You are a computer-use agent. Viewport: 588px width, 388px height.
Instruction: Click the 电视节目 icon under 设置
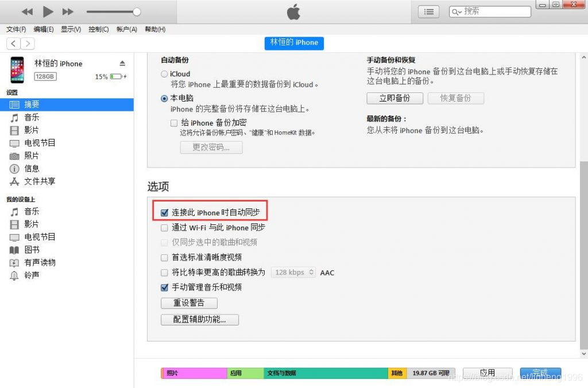[14, 143]
